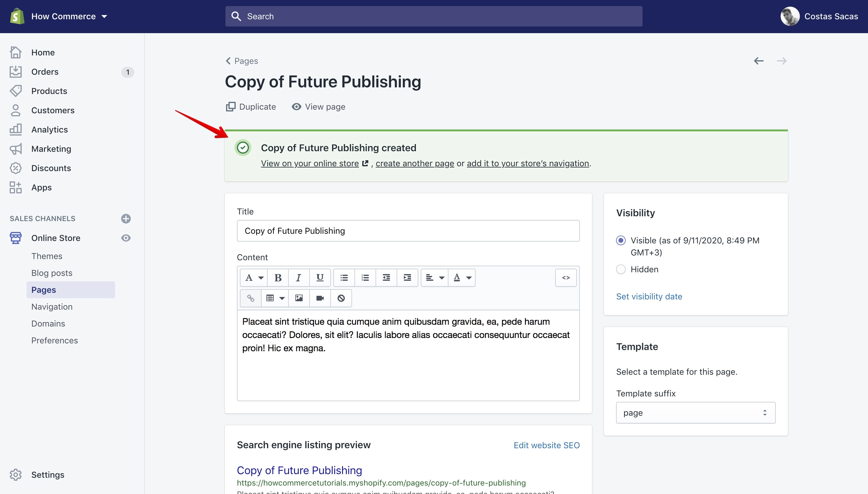Go to Home in the sidebar

pos(43,53)
